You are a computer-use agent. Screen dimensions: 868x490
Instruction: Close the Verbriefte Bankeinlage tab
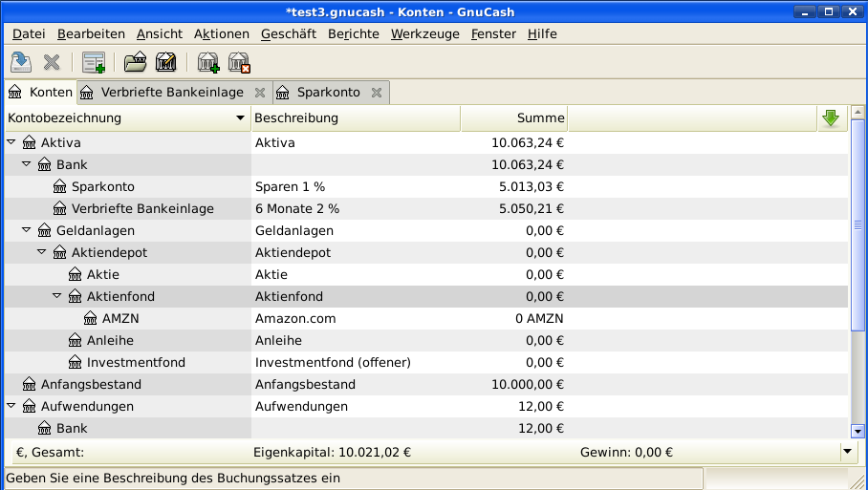(260, 93)
